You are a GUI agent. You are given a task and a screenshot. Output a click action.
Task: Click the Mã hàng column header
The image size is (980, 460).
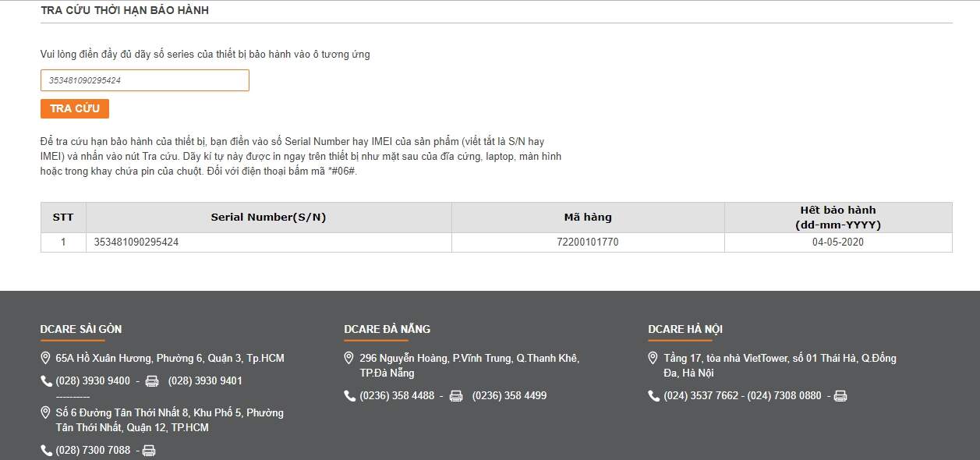pos(588,218)
